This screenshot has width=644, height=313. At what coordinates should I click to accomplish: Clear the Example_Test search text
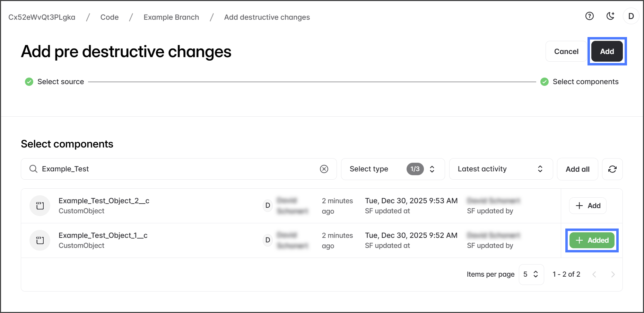324,169
